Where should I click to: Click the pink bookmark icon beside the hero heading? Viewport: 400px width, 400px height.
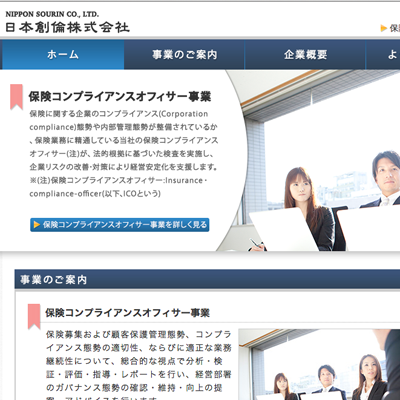16,97
